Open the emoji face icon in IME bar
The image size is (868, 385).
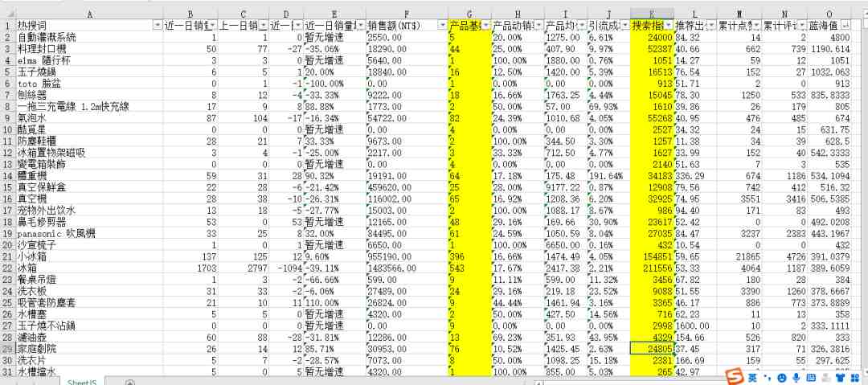(782, 379)
